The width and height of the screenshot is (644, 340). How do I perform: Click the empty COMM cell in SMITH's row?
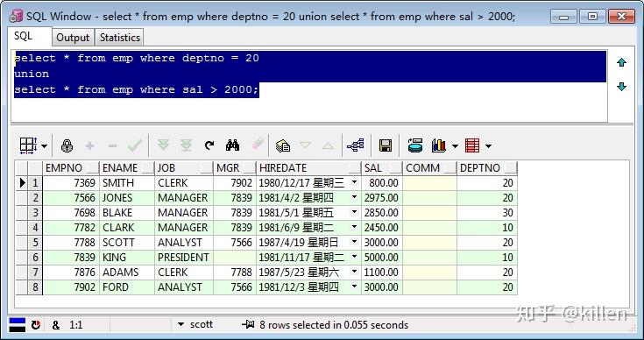point(429,183)
